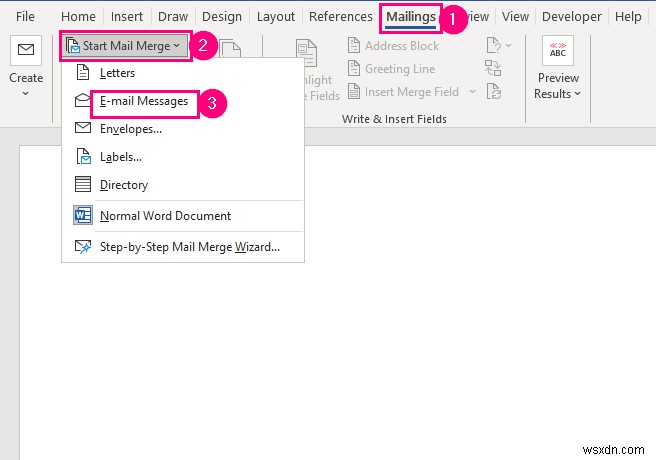Screen dimensions: 656x460
Task: Click the Highlight Merge Fields icon
Action: pos(307,53)
